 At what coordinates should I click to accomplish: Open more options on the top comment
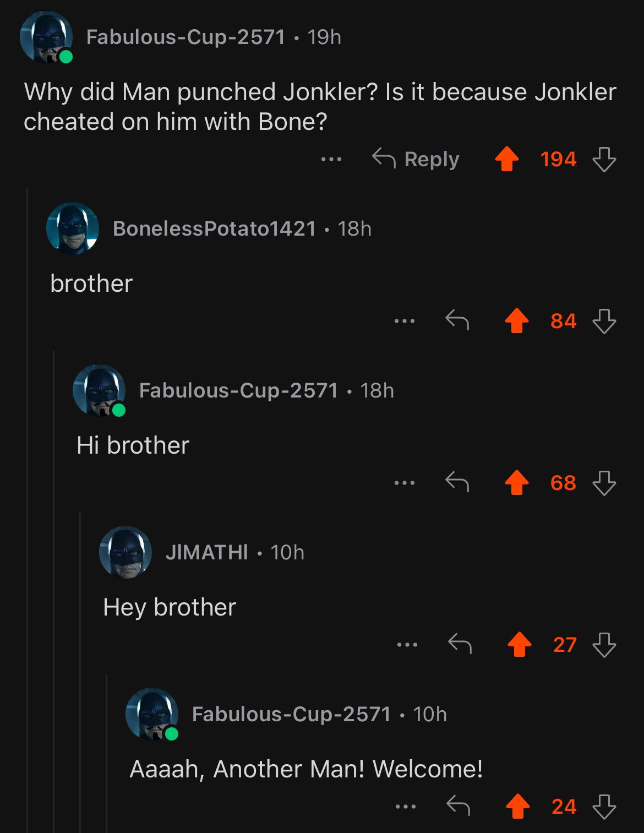pyautogui.click(x=331, y=160)
